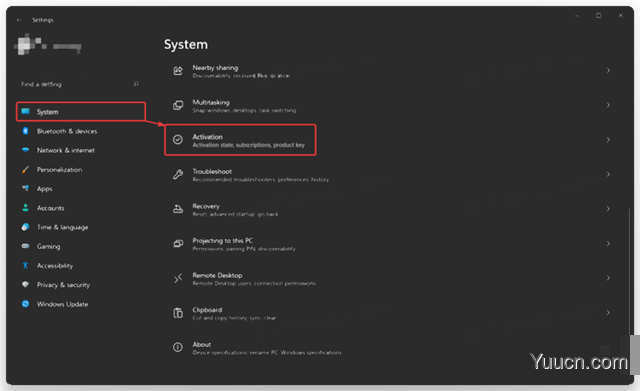
Task: Open Accessibility label in sidebar
Action: [x=55, y=266]
